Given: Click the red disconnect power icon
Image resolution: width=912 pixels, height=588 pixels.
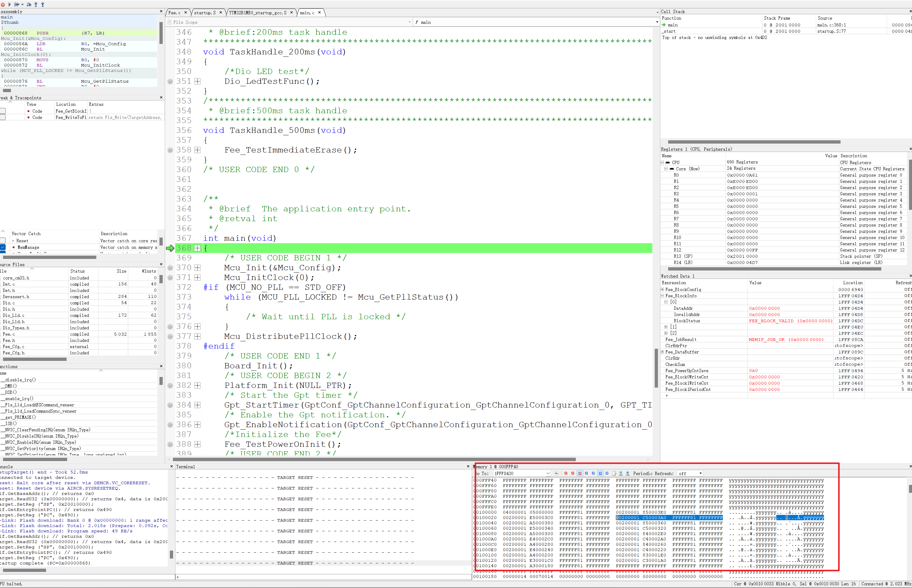Looking at the screenshot, I should coord(3,4).
